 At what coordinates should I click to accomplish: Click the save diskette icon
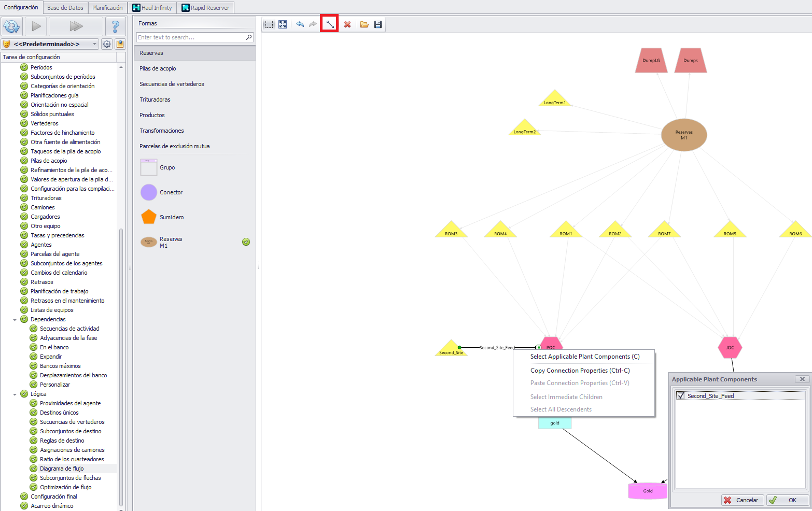pos(378,24)
